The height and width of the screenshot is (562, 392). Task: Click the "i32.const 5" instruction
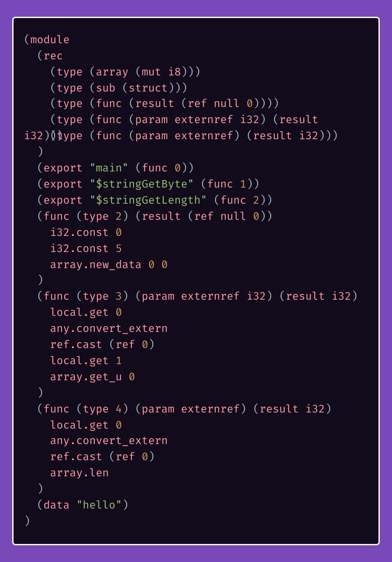86,248
